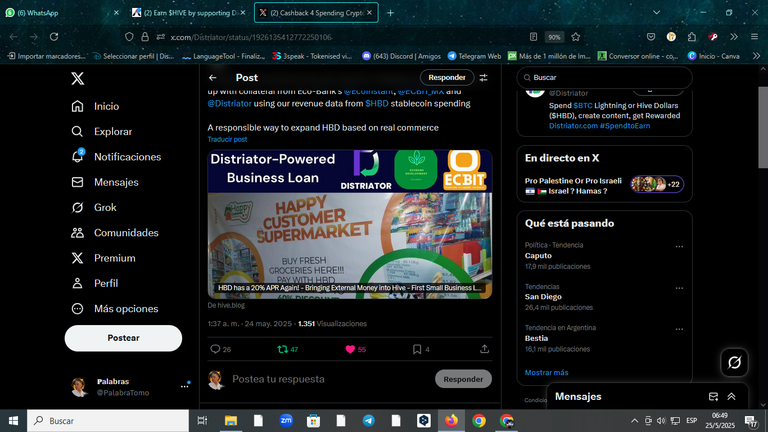Click the Caputo trending topic
Viewport: 768px width, 432px height.
[x=538, y=256]
